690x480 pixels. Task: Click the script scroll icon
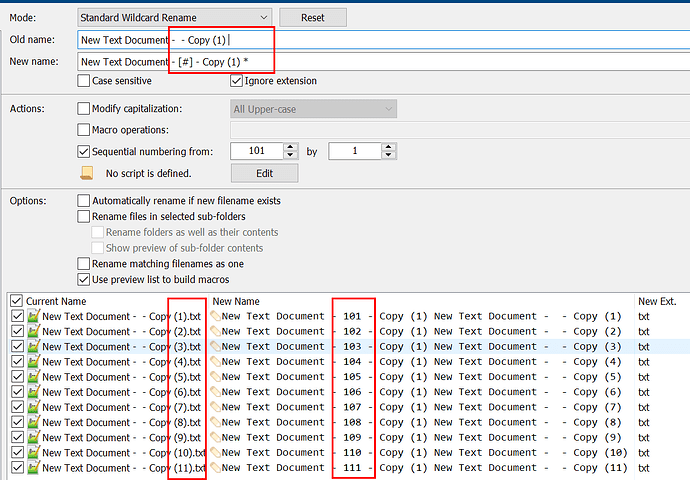(87, 173)
